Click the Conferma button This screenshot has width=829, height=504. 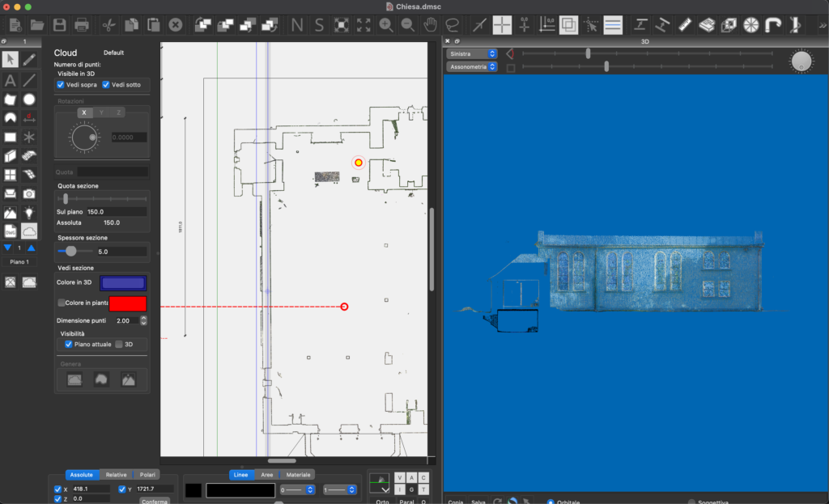pos(154,501)
